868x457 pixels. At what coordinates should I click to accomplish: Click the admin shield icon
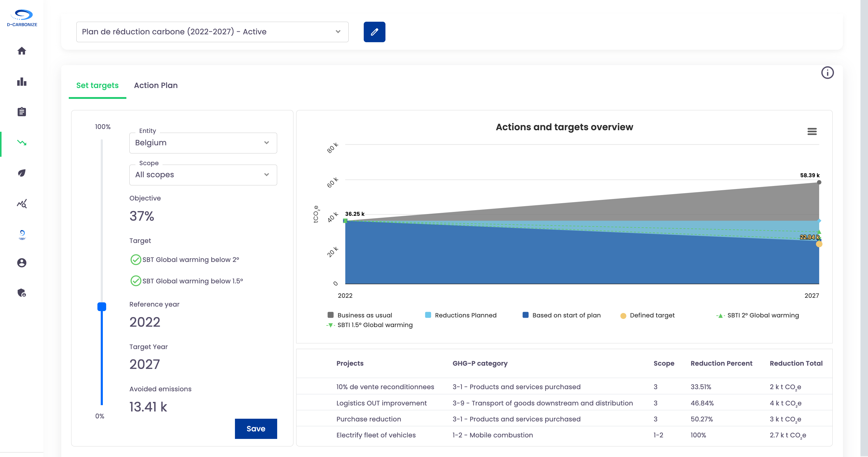pos(22,293)
